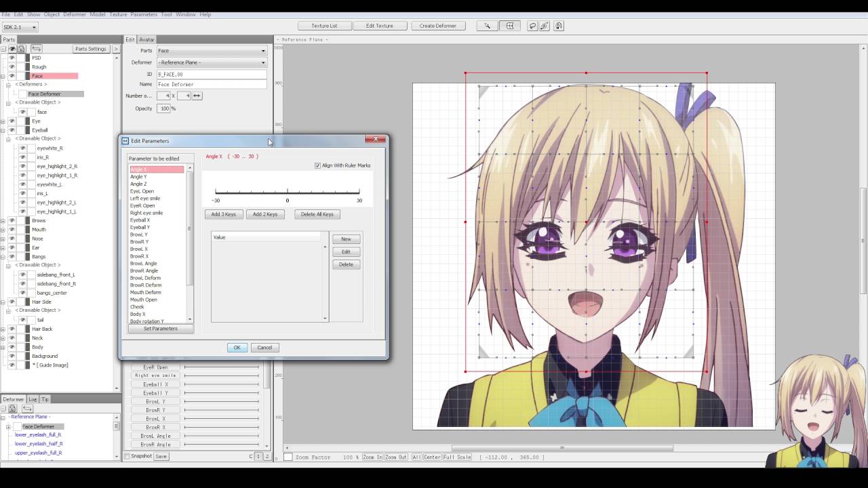Click the Opacity value field
This screenshot has height=488, width=868.
163,108
